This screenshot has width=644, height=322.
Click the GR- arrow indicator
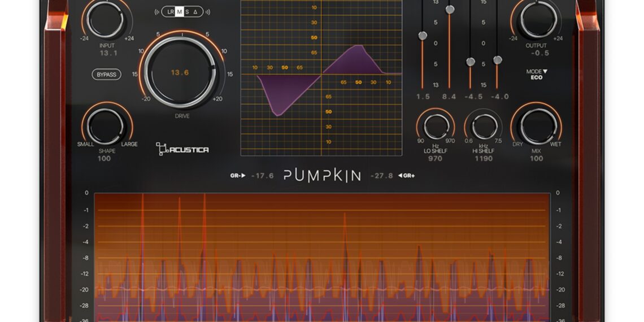pyautogui.click(x=238, y=176)
